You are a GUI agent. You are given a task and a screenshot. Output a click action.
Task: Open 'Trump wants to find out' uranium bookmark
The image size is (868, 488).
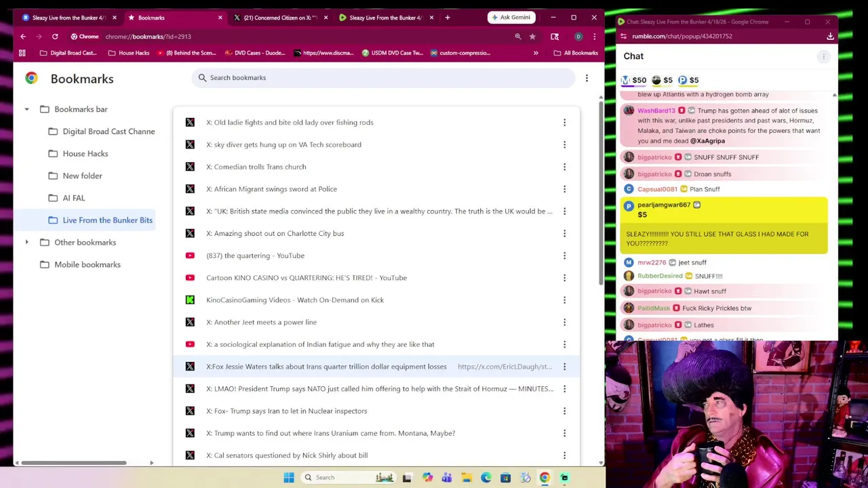[330, 433]
